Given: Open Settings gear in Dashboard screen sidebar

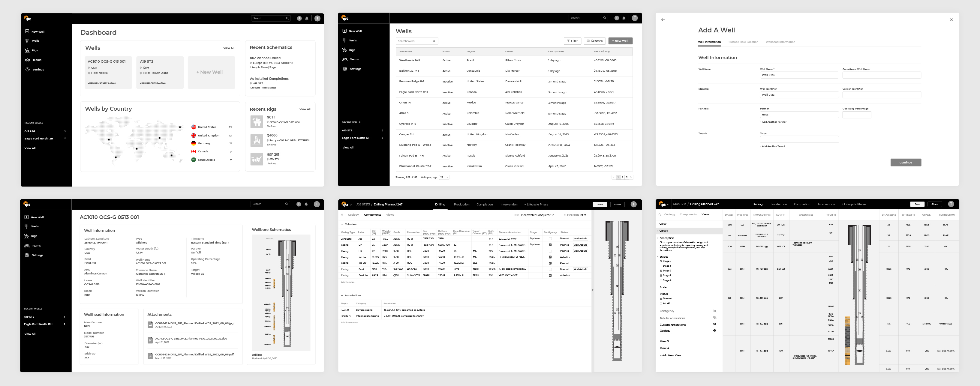Looking at the screenshot, I should [27, 69].
